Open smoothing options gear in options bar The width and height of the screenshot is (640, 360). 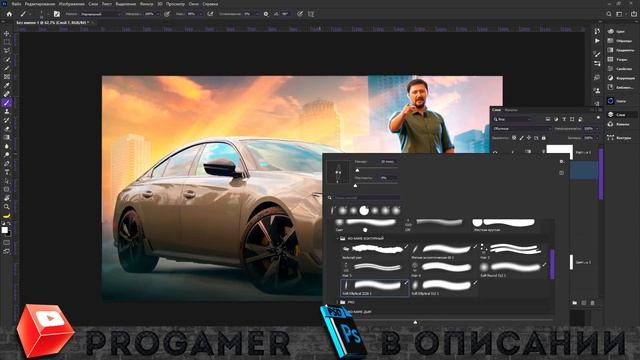pyautogui.click(x=266, y=14)
